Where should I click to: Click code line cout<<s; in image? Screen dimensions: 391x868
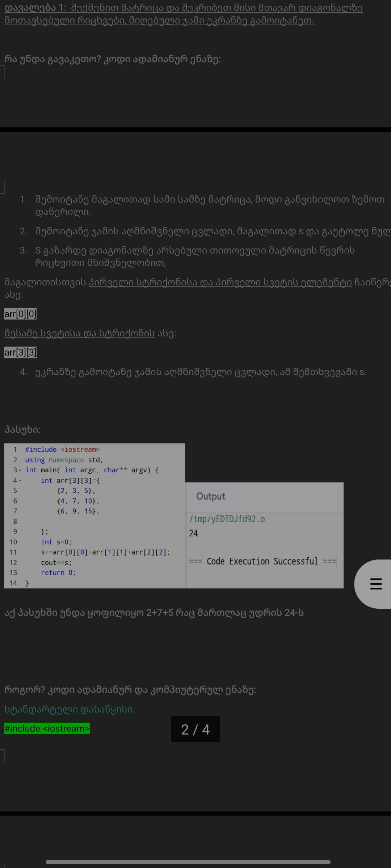click(56, 562)
